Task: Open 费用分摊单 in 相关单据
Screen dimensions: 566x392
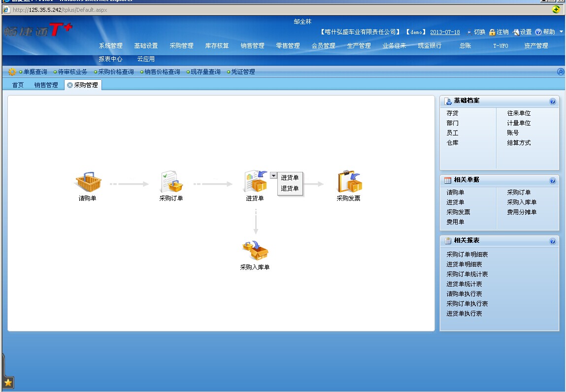Action: (x=522, y=212)
